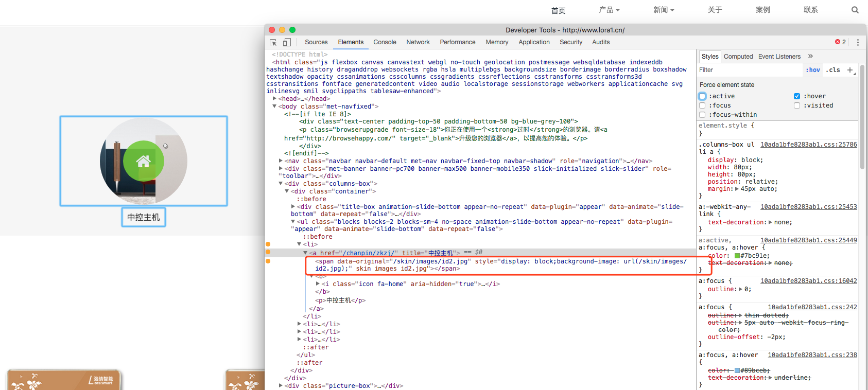Click the #7bc91e green color swatch

coord(737,256)
